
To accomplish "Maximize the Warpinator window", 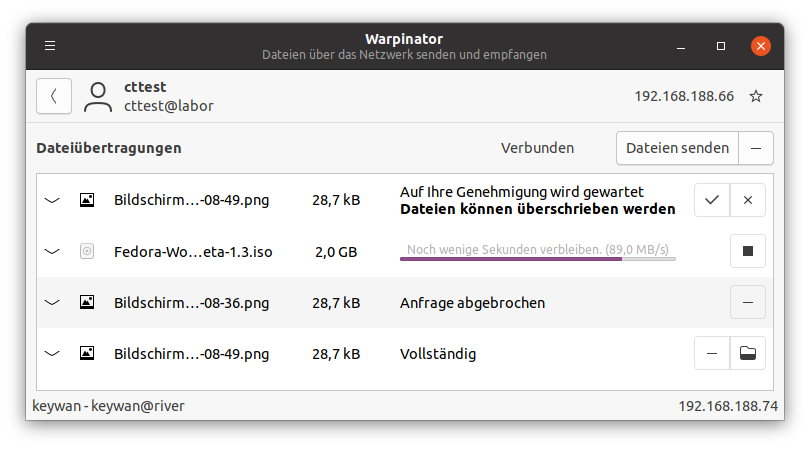I will pos(721,46).
